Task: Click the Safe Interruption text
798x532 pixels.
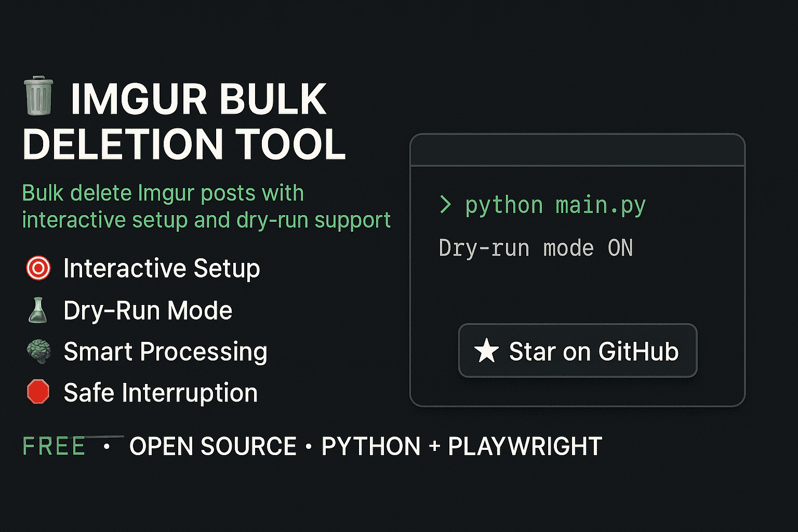Action: click(x=161, y=393)
